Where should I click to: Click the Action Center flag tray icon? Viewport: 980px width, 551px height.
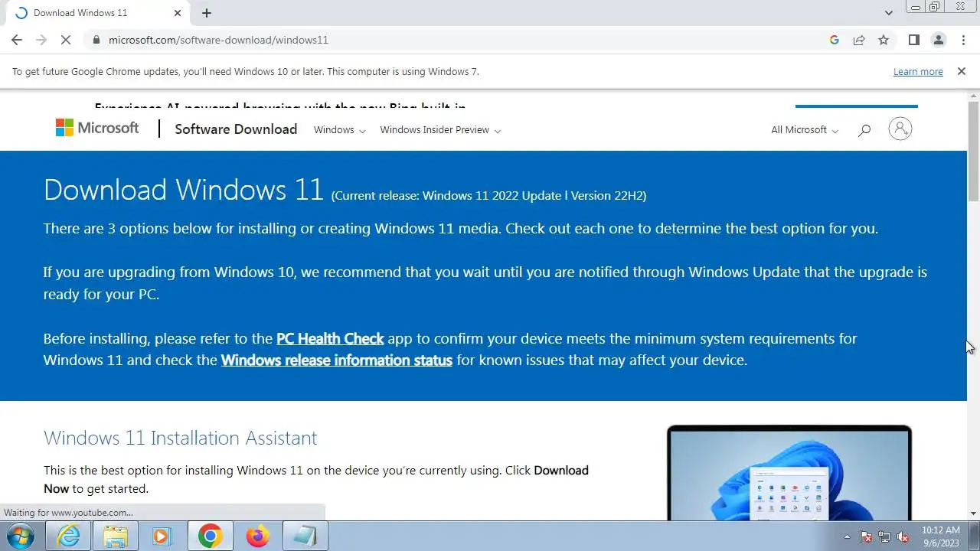(866, 536)
